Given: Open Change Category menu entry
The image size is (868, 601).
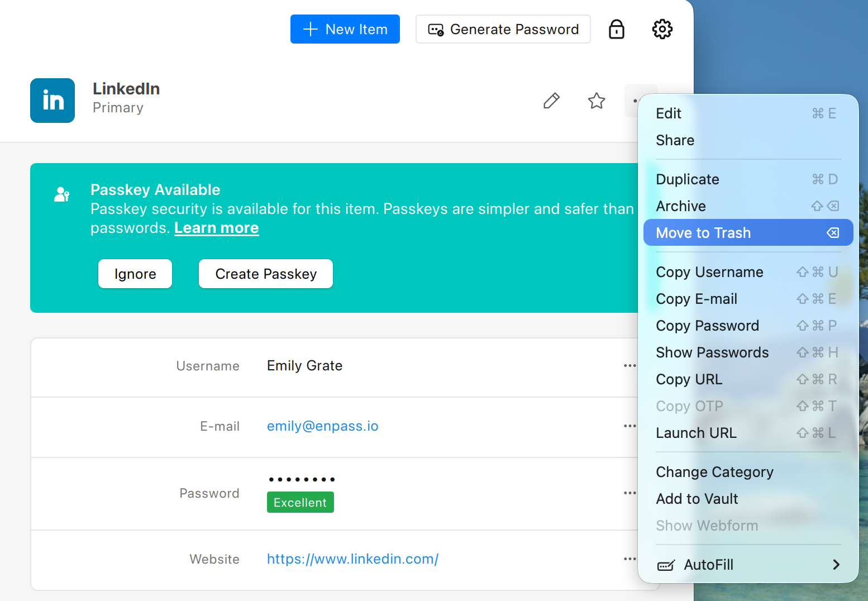Looking at the screenshot, I should 748,472.
